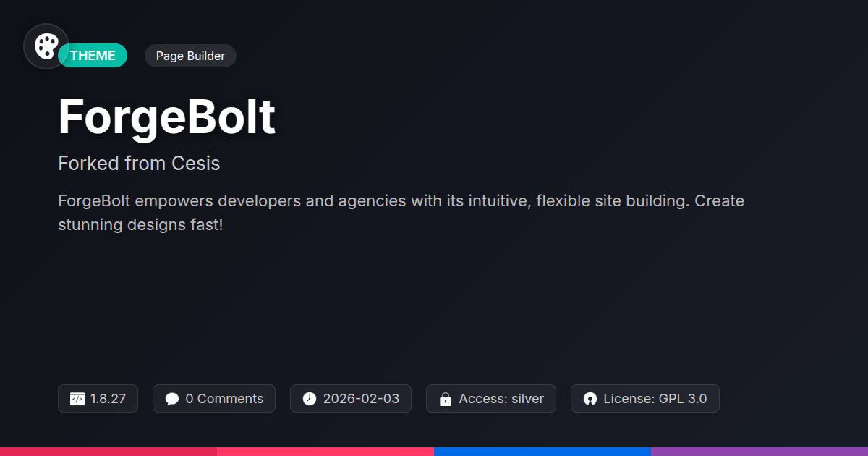This screenshot has width=868, height=456.
Task: Click the palette theme icon
Action: [x=46, y=47]
